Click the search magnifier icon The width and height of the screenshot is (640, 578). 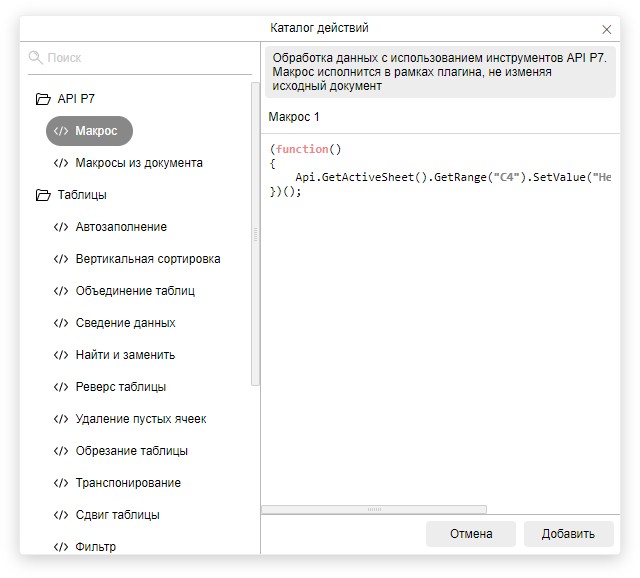(x=36, y=58)
